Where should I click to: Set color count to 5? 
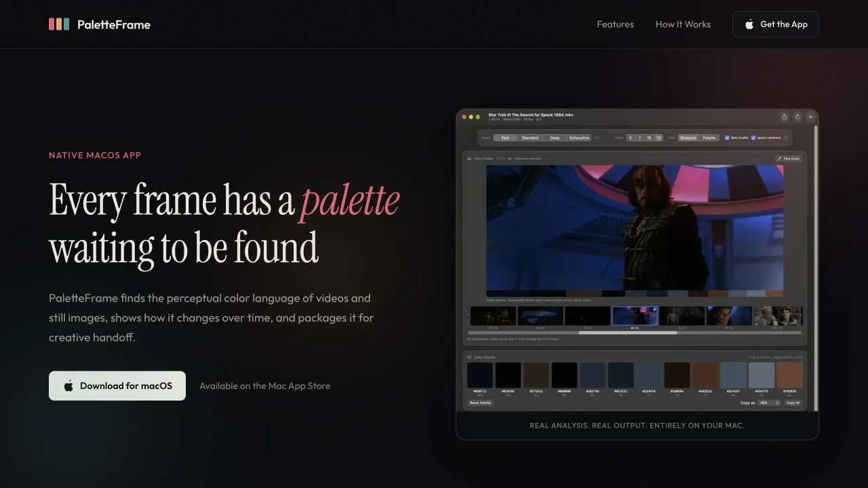tap(630, 138)
